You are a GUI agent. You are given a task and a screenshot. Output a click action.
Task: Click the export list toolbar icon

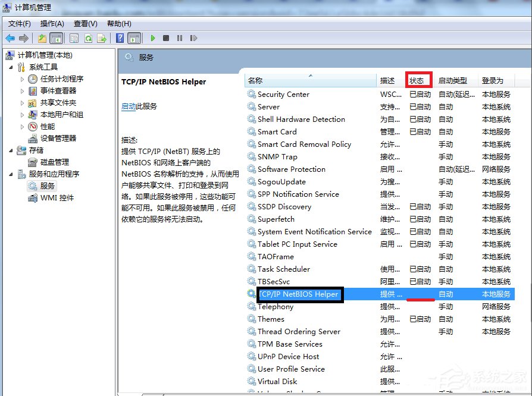102,38
